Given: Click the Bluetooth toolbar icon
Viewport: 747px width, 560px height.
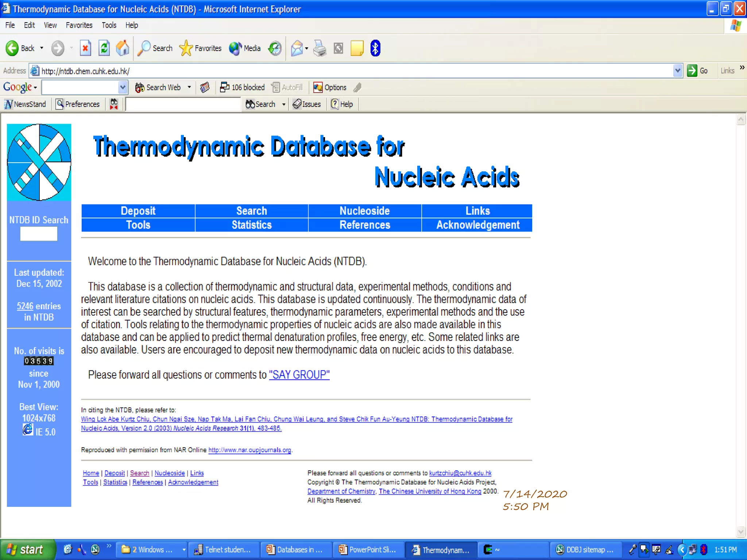Looking at the screenshot, I should 375,48.
